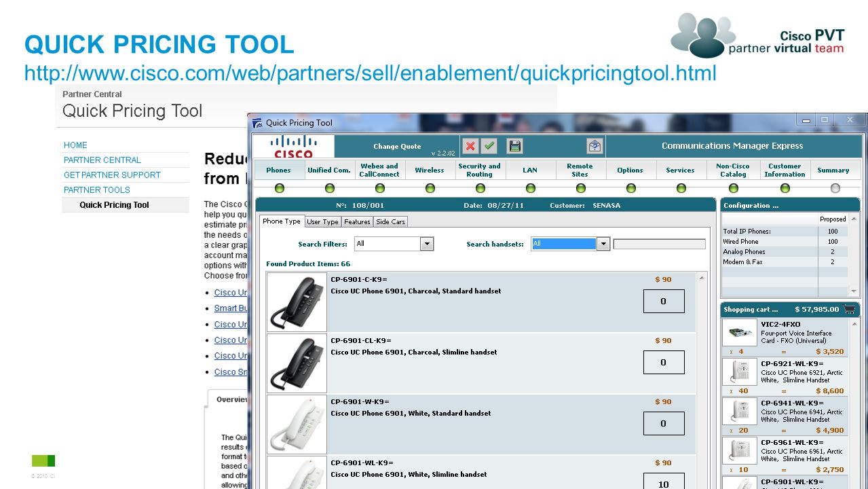
Task: Select the CP-6901-CL-K9= phone thumbnail
Action: 297,363
